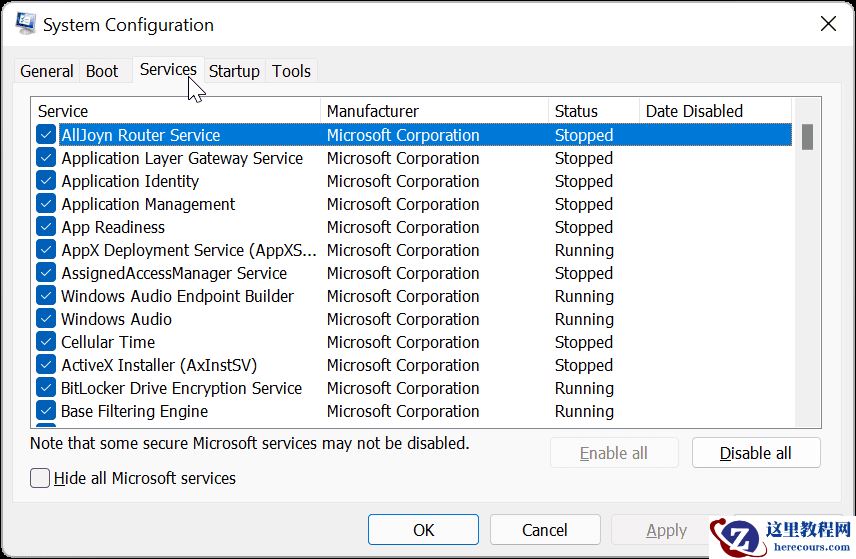Click the Apply button

666,530
